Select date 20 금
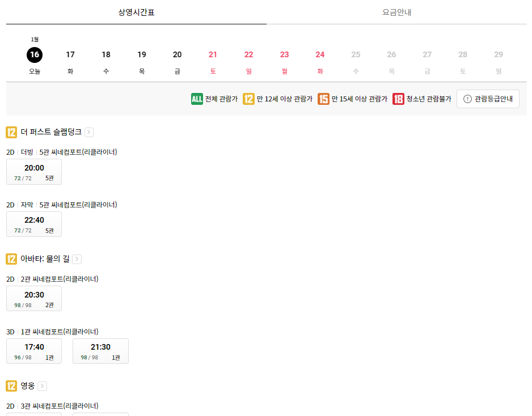 (177, 62)
